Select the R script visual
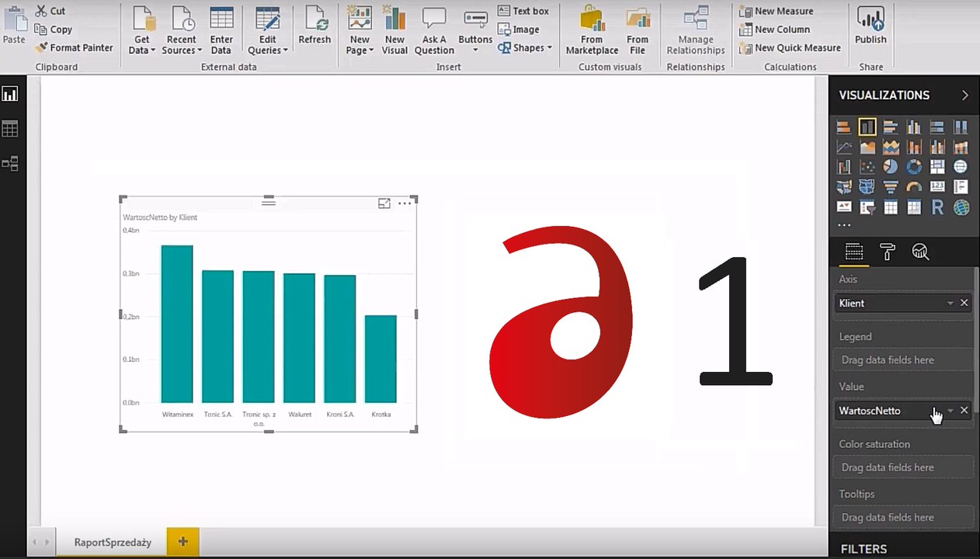This screenshot has width=980, height=559. pyautogui.click(x=937, y=207)
